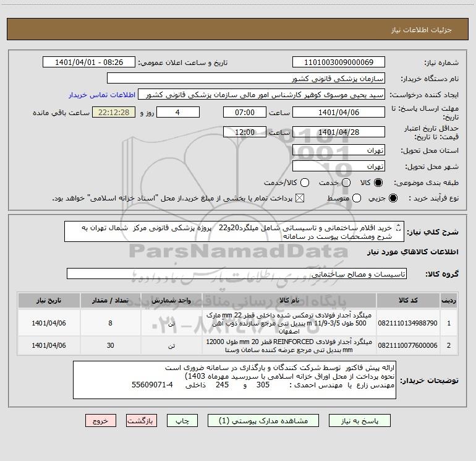
Task: Select the کالا/خدمت radio button
Action: click(x=305, y=183)
